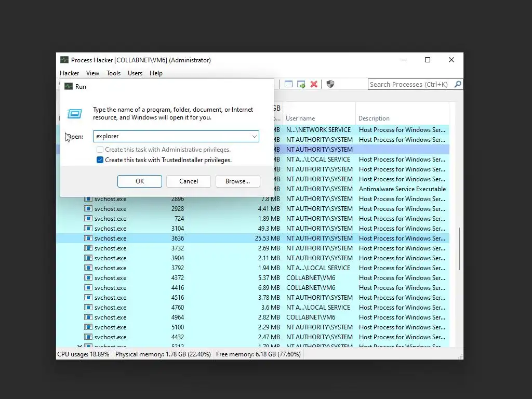The width and height of the screenshot is (532, 399).
Task: Click the icon of svchost.exe PID 3792
Action: [88, 268]
